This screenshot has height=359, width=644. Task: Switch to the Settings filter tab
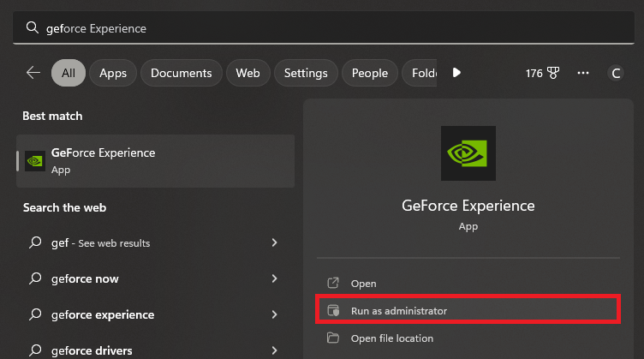pos(304,73)
